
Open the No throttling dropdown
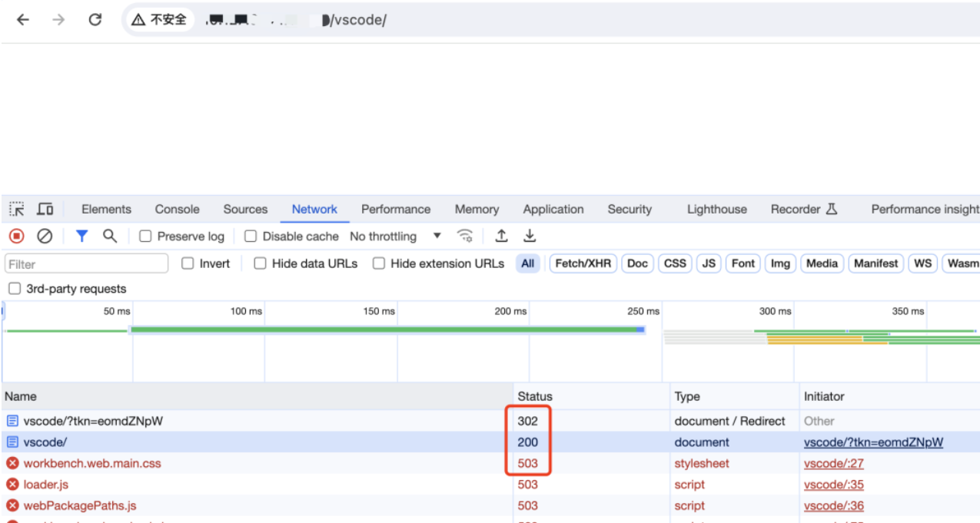coord(396,237)
